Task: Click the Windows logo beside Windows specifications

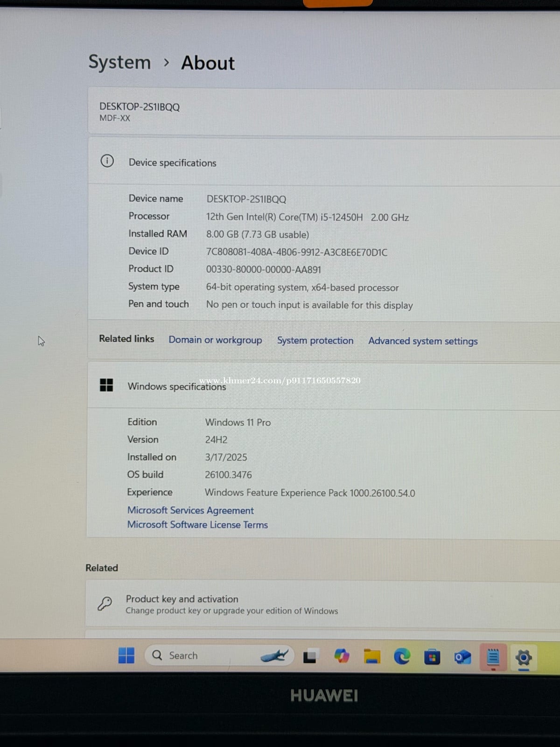Action: (x=106, y=385)
